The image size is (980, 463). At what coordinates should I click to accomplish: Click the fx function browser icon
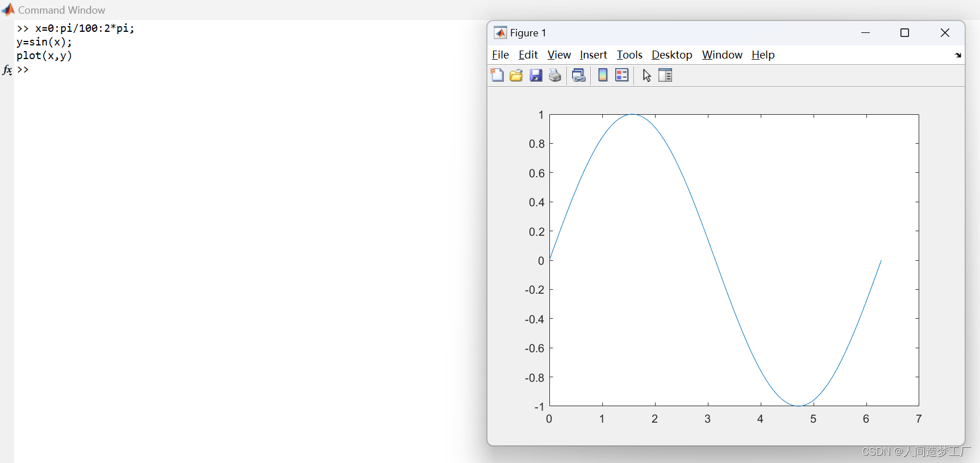[x=7, y=70]
